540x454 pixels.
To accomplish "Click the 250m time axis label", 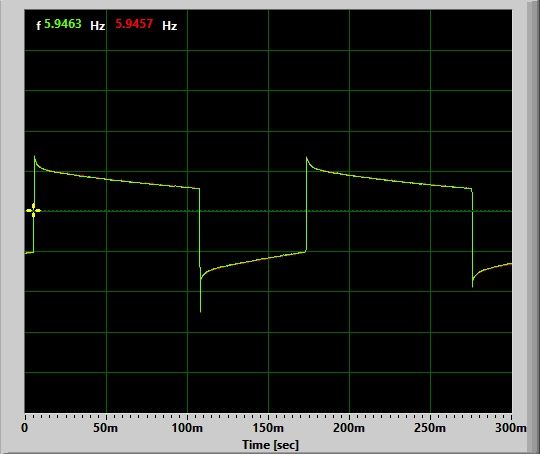I will tap(430, 427).
